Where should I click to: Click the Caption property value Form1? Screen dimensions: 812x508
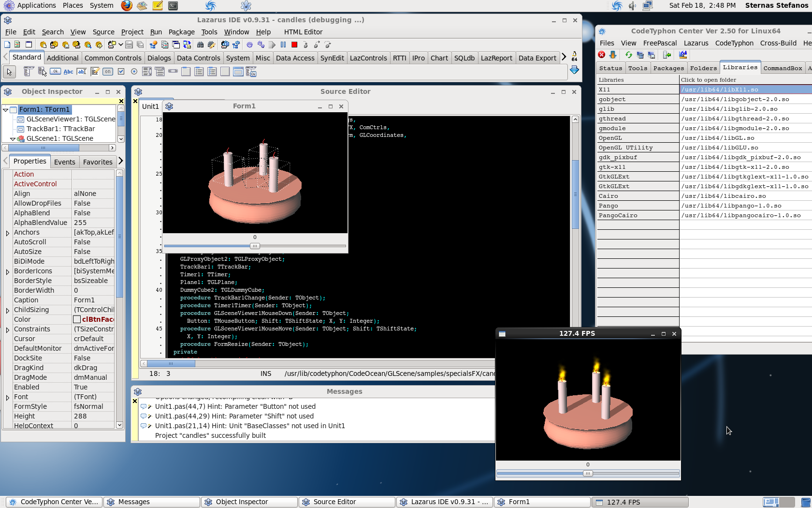coord(93,300)
